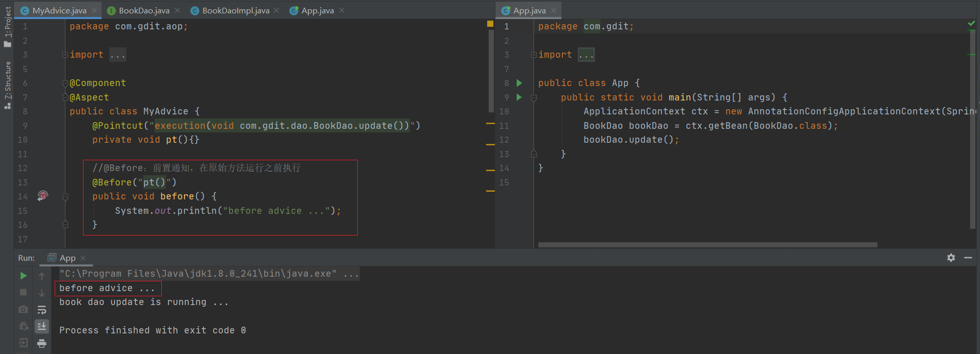Image resolution: width=980 pixels, height=354 pixels.
Task: Click ctx.getBean(BookDao.class) line in App.java
Action: coord(711,126)
